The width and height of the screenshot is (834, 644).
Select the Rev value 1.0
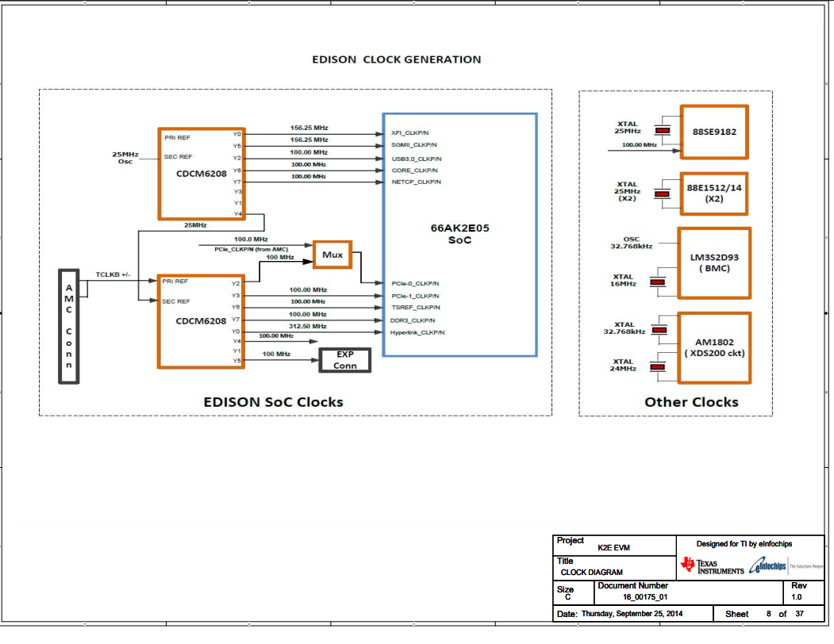coord(796,596)
